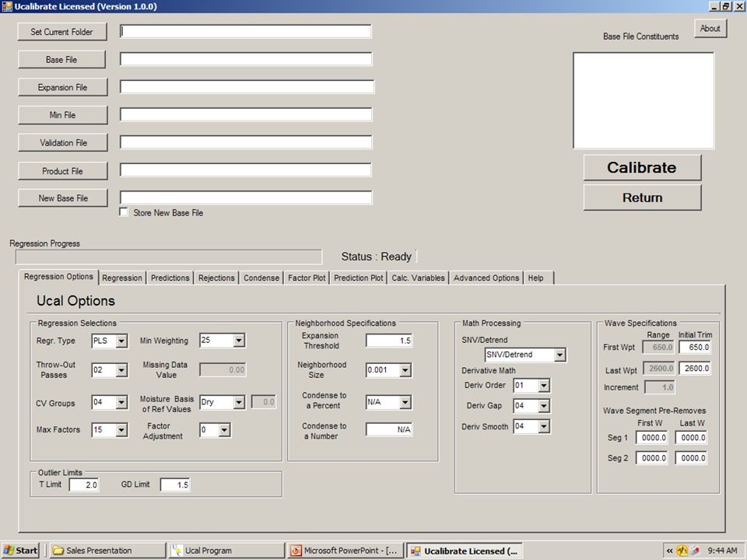The image size is (747, 560).
Task: Click Seg 1 First W field
Action: tap(652, 438)
